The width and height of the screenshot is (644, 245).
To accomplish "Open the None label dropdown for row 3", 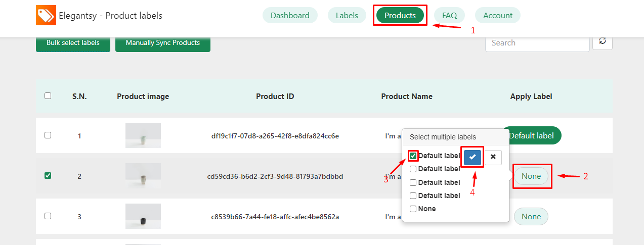I will point(531,217).
